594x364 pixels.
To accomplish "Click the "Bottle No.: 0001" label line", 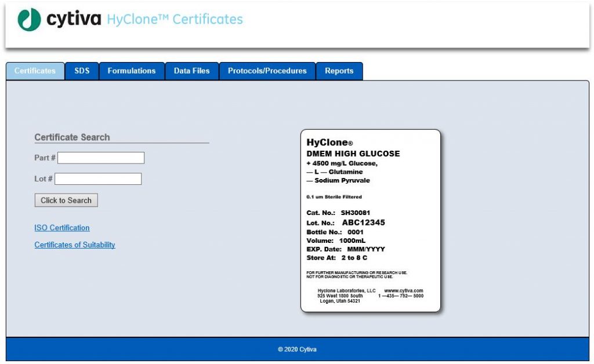I will 335,232.
